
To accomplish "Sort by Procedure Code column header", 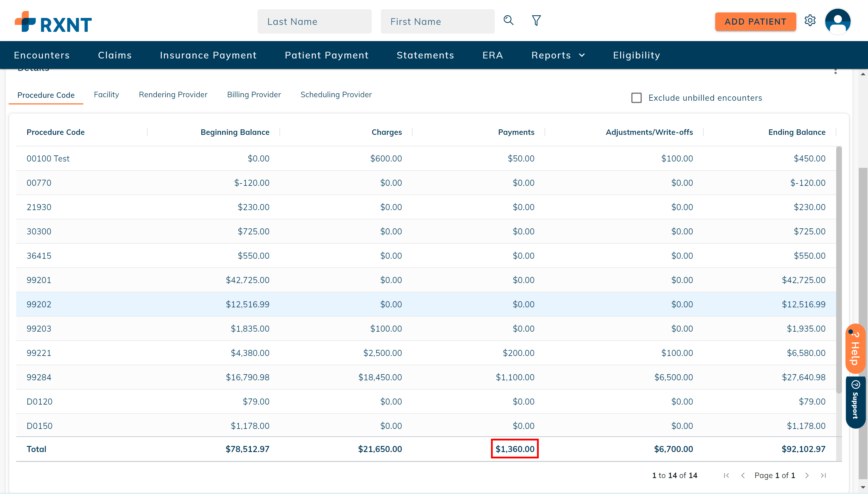I will 56,132.
